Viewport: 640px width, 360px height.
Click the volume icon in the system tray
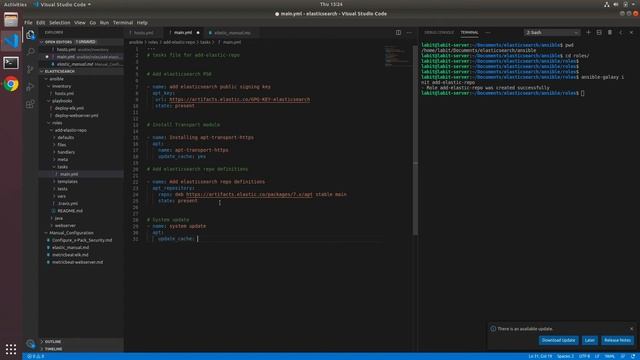point(616,4)
